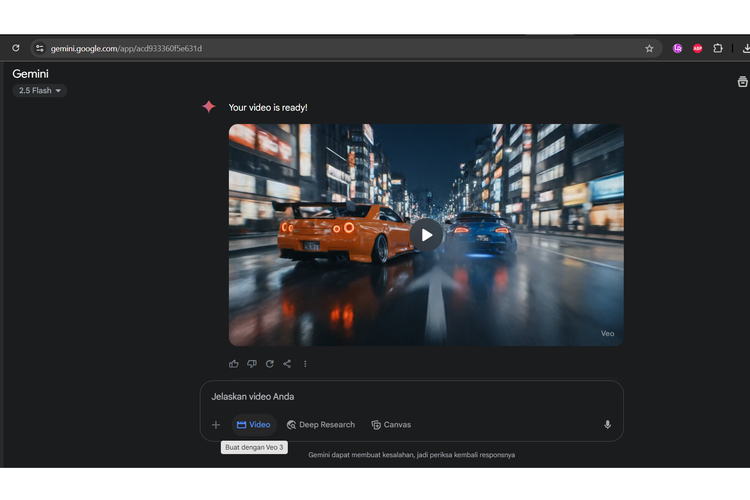Click the Gemini logo text

click(x=30, y=74)
